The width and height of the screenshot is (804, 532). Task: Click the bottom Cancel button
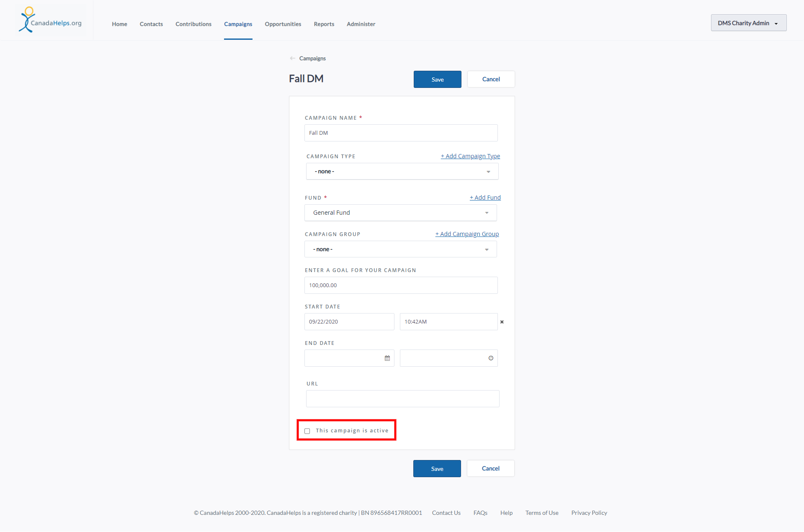(491, 468)
